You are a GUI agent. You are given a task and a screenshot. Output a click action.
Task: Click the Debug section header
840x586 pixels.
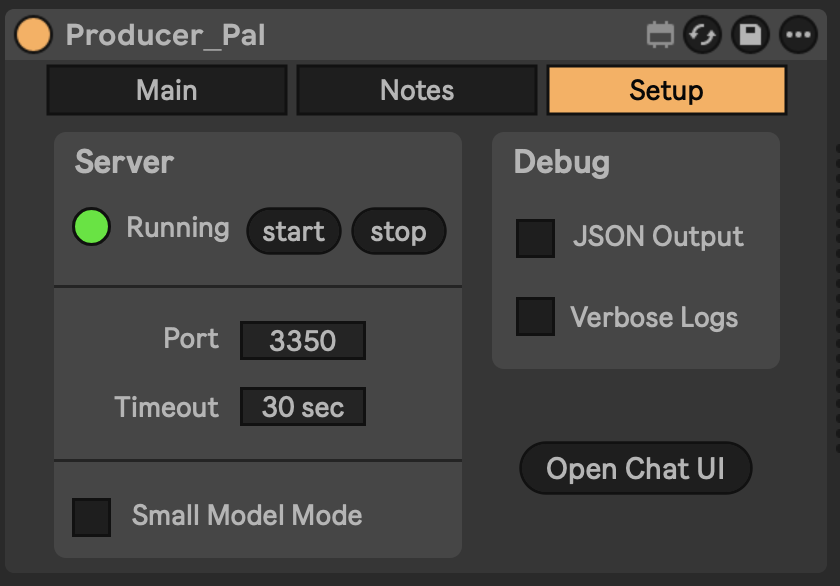(x=561, y=162)
